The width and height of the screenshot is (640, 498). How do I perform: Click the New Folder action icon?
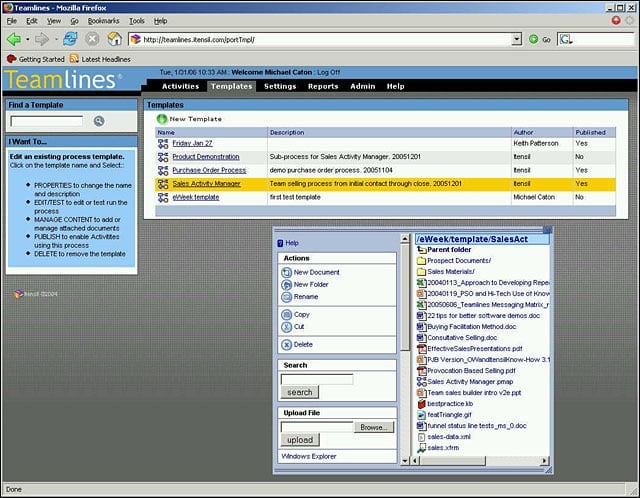(287, 285)
